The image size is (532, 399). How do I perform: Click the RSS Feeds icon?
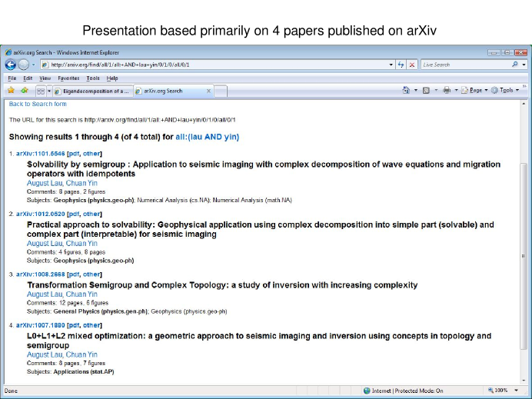click(x=426, y=90)
